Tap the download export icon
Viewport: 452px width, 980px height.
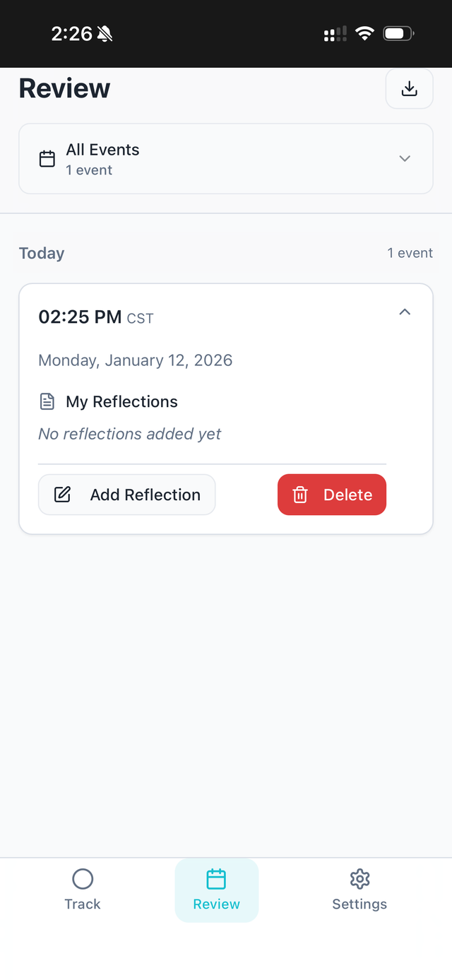pos(409,89)
